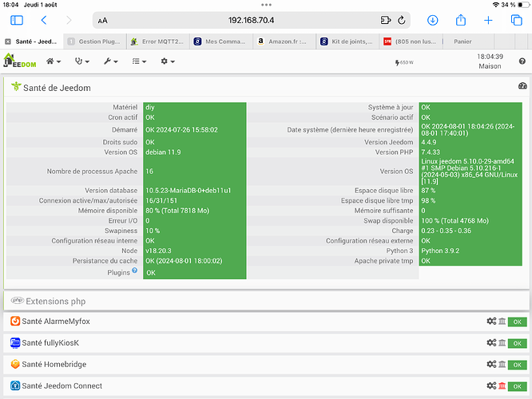The height and width of the screenshot is (399, 532).
Task: Select the 10.5.23-MariaDB database version
Action: (188, 191)
